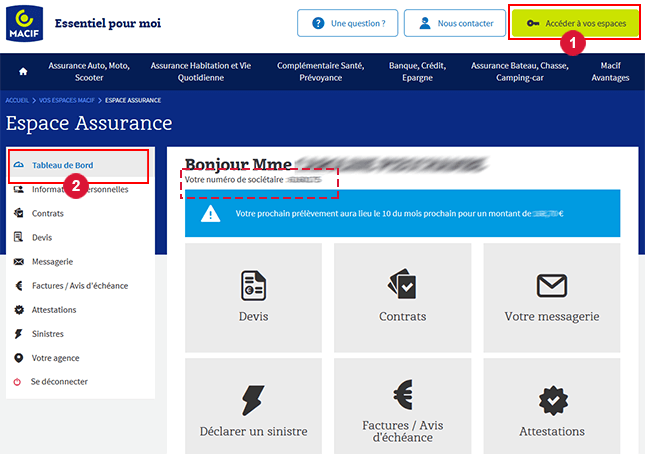The height and width of the screenshot is (454, 645).
Task: Click the Votre messagerie envelope tile icon
Action: pos(552,285)
